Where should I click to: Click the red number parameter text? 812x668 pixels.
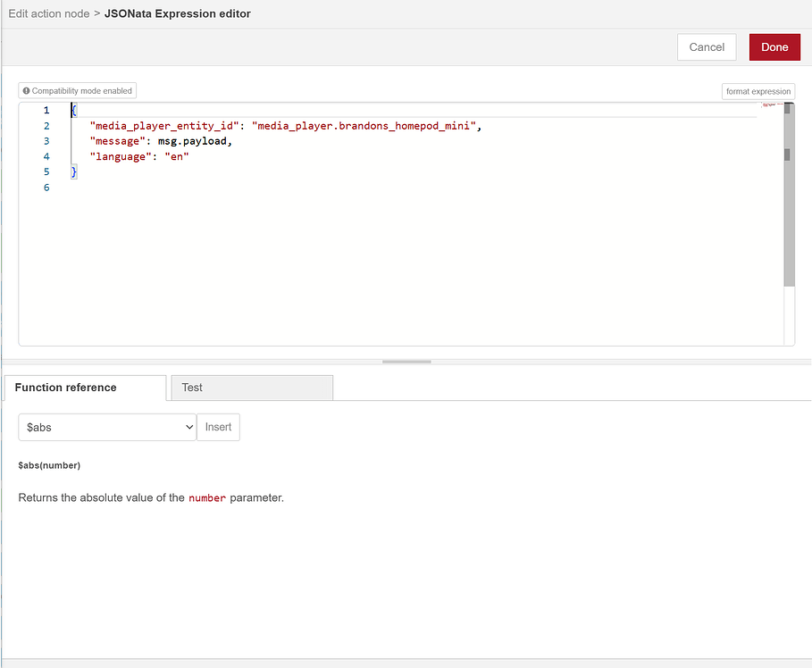[206, 497]
